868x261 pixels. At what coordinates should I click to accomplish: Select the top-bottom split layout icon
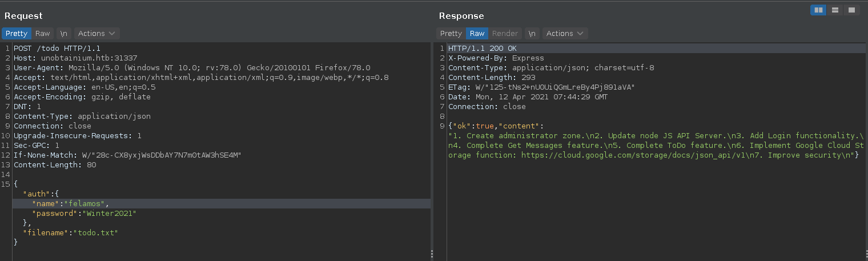coord(835,10)
